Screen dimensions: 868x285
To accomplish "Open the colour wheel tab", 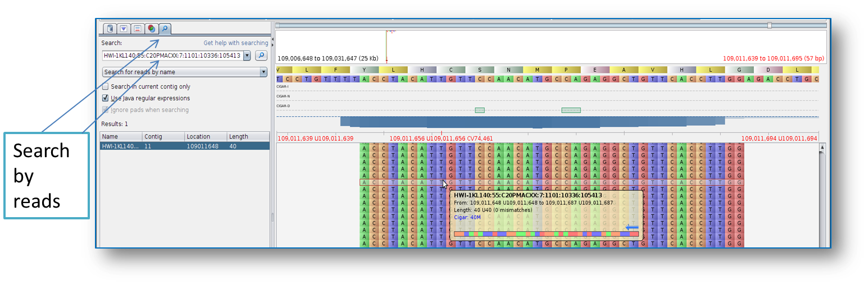I will pyautogui.click(x=151, y=29).
